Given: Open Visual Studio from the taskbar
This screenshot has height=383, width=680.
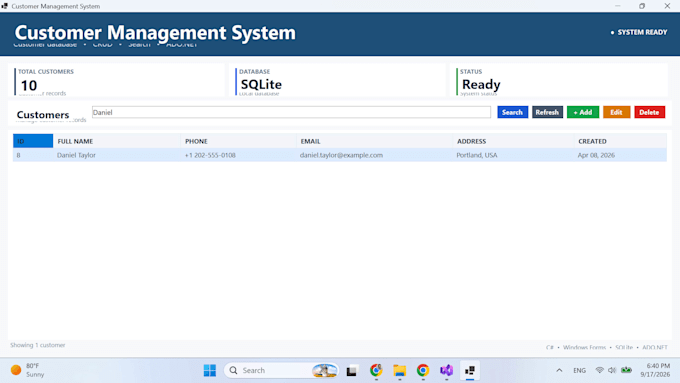Looking at the screenshot, I should pos(446,370).
